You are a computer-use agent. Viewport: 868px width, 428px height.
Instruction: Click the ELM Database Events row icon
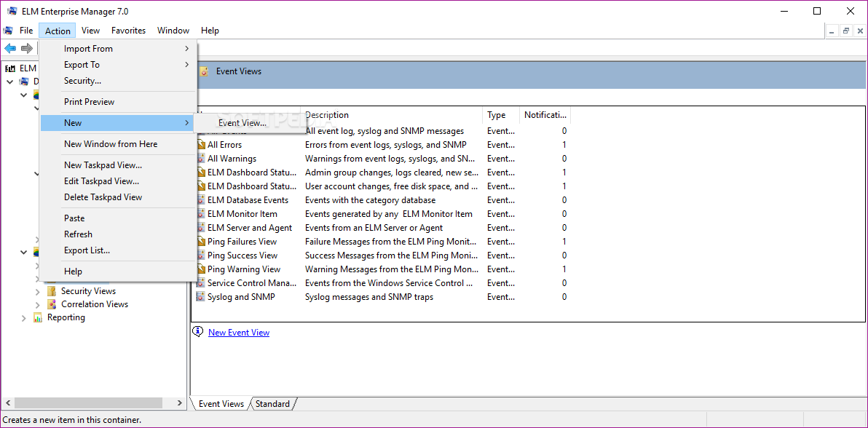[x=201, y=200]
